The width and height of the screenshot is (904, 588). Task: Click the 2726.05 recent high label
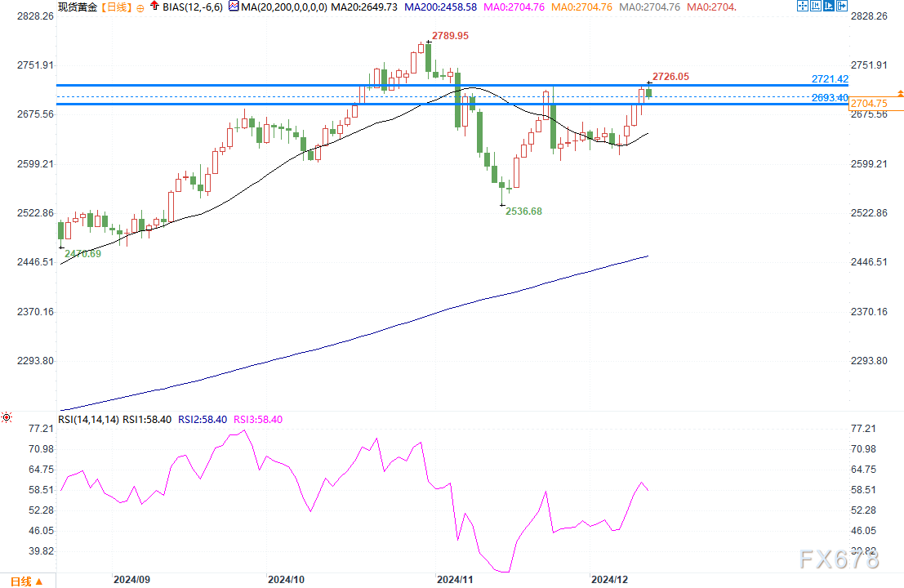point(670,77)
